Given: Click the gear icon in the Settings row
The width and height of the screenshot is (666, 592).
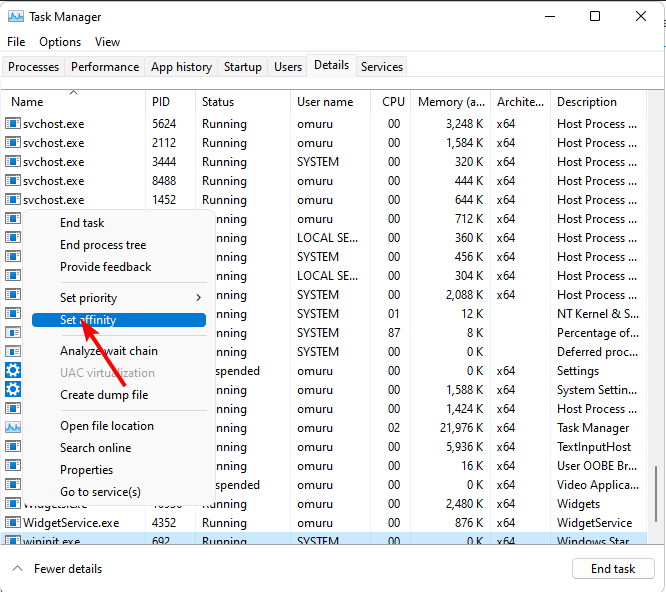Looking at the screenshot, I should (13, 370).
